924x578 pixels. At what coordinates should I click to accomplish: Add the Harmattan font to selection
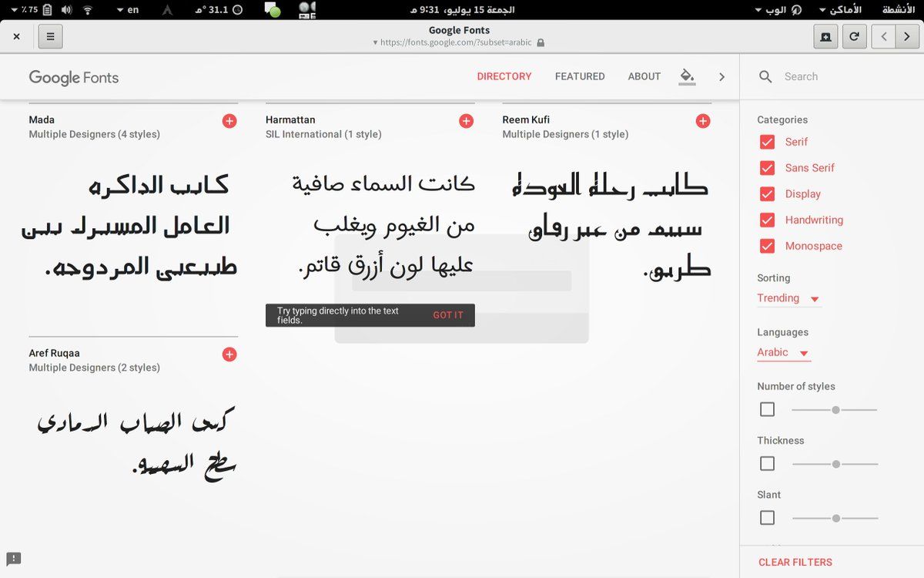pyautogui.click(x=466, y=121)
